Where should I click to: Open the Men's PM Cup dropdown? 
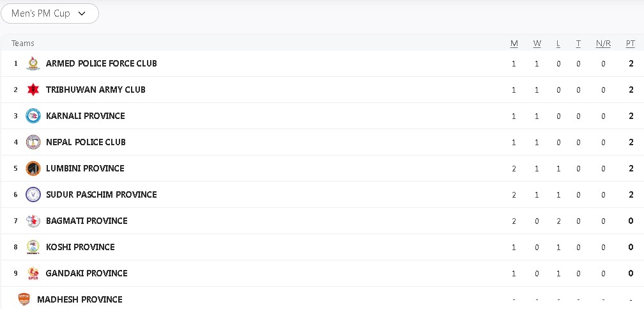pos(50,13)
